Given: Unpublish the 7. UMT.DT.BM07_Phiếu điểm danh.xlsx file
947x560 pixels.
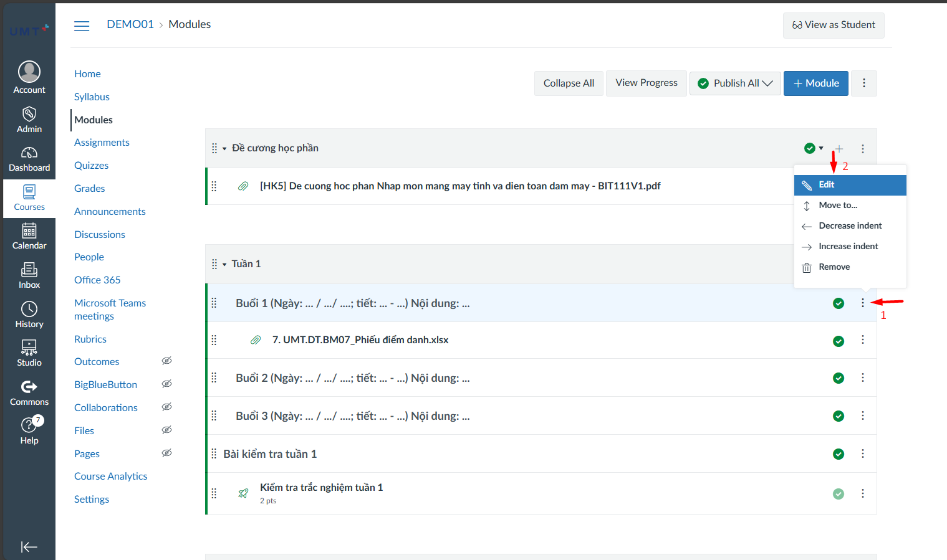Looking at the screenshot, I should point(839,341).
